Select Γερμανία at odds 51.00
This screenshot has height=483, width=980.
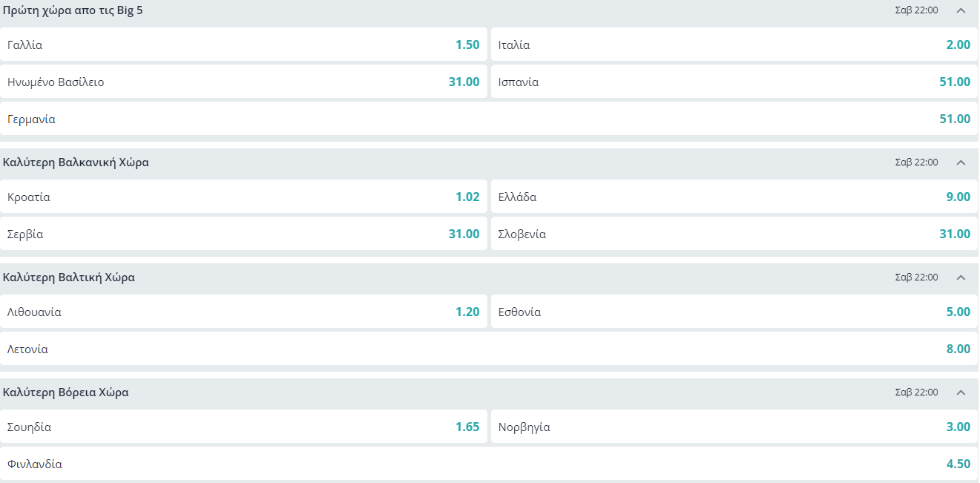click(489, 119)
